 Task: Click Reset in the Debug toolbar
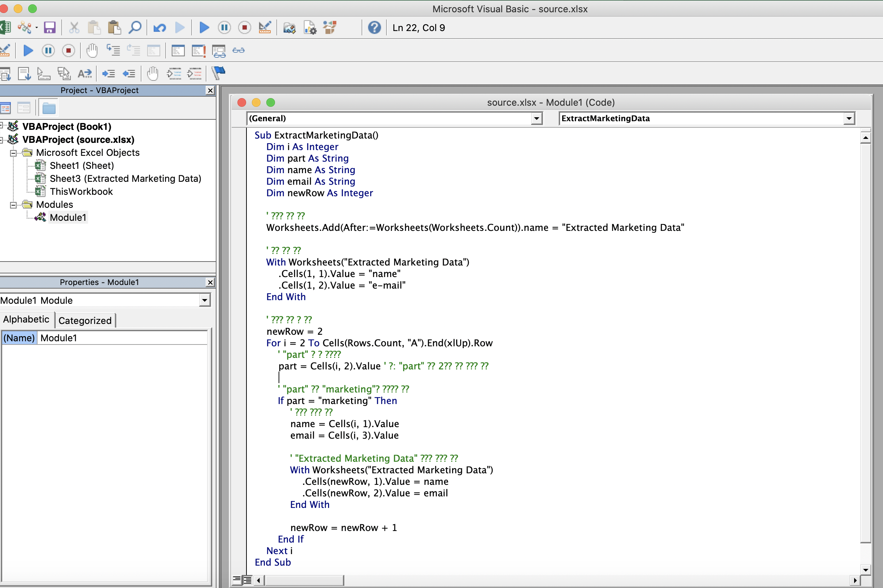(69, 50)
